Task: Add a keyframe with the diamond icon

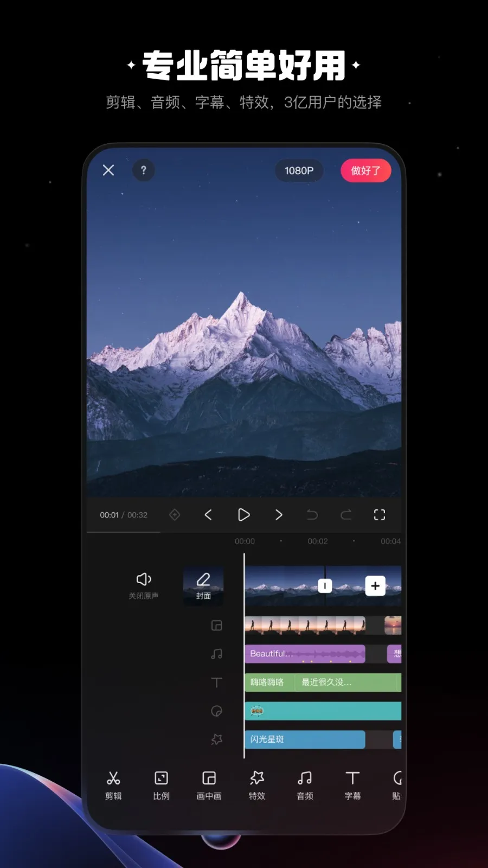Action: click(x=175, y=515)
